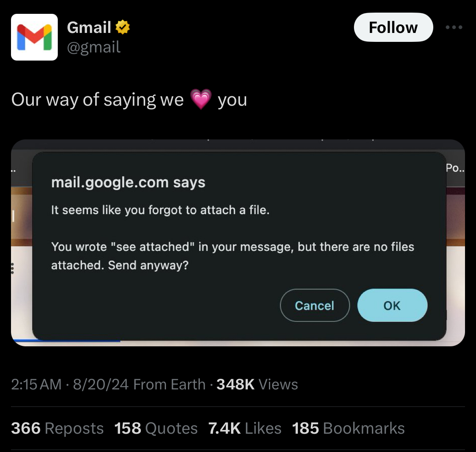Click the "From Earth" location text

[x=169, y=384]
